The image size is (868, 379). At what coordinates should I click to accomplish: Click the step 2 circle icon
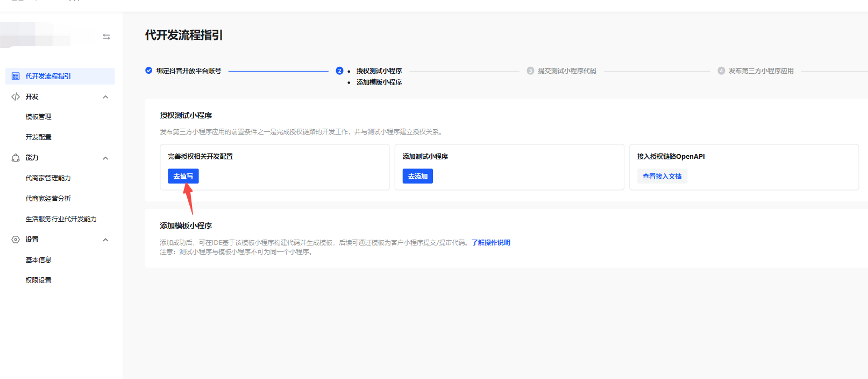(x=339, y=71)
